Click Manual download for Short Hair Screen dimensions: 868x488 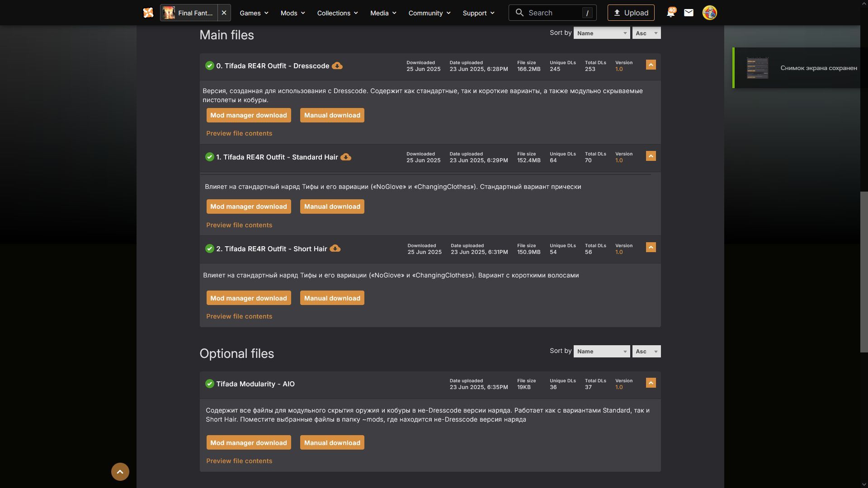point(332,298)
